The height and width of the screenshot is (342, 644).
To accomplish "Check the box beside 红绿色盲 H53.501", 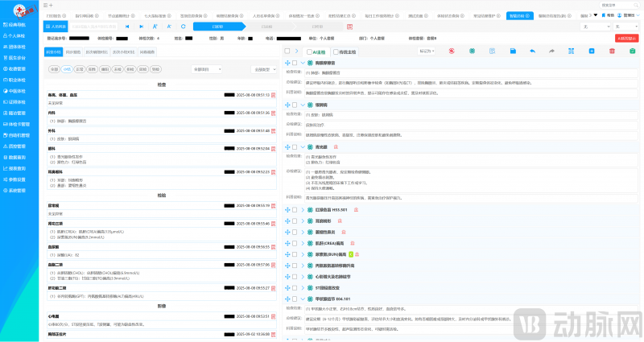I will coord(295,209).
